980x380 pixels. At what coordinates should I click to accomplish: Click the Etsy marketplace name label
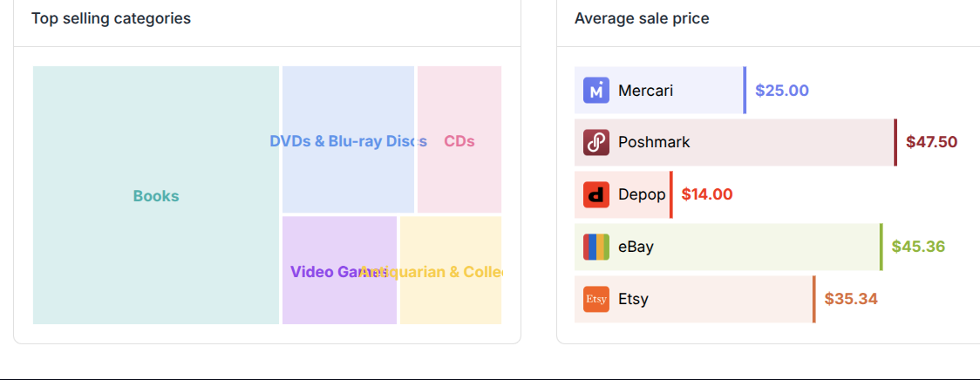point(633,299)
